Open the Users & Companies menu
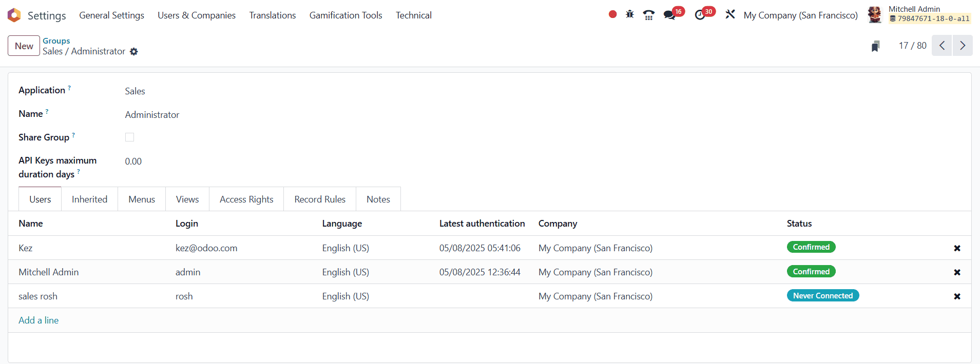The image size is (980, 364). click(197, 15)
